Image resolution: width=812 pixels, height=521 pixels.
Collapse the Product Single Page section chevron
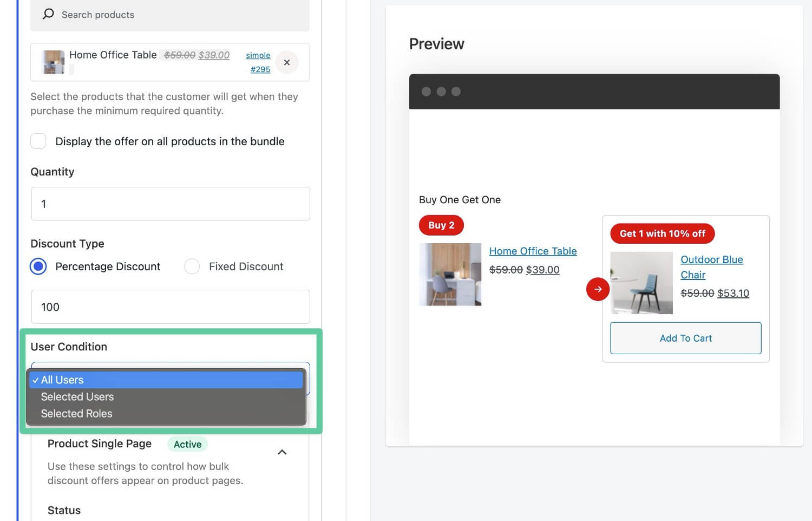point(282,452)
